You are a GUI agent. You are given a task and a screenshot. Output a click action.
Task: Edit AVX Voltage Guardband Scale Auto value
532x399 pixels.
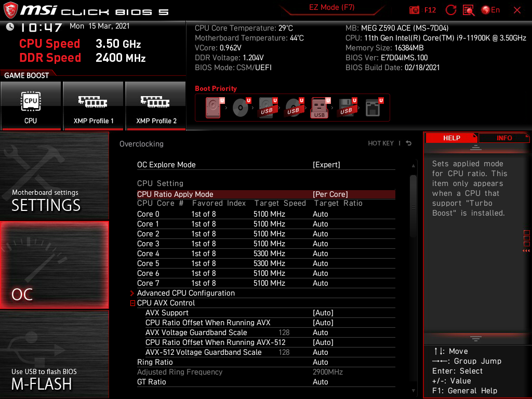click(x=320, y=332)
